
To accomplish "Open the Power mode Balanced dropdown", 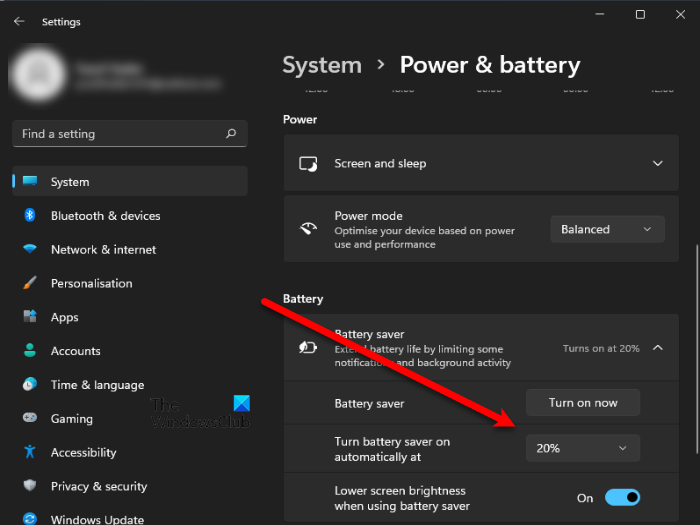I will click(607, 229).
